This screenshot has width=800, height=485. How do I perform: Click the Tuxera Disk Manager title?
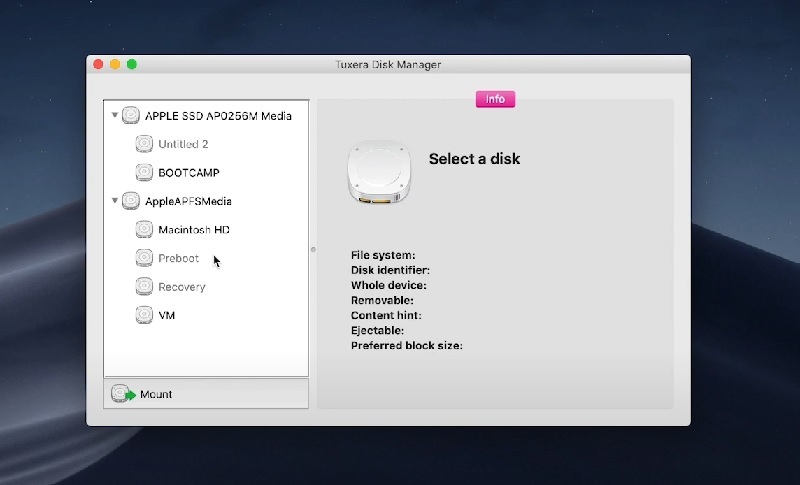pos(388,65)
